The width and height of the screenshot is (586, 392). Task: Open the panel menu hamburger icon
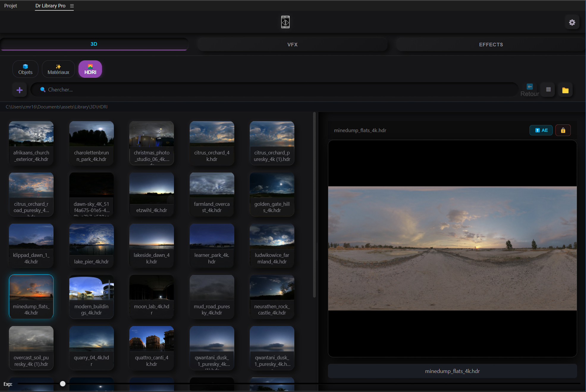pos(72,6)
